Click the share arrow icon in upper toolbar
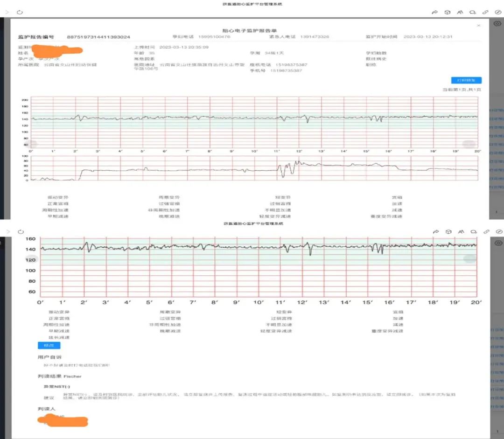Image resolution: width=504 pixels, height=439 pixels. (435, 12)
